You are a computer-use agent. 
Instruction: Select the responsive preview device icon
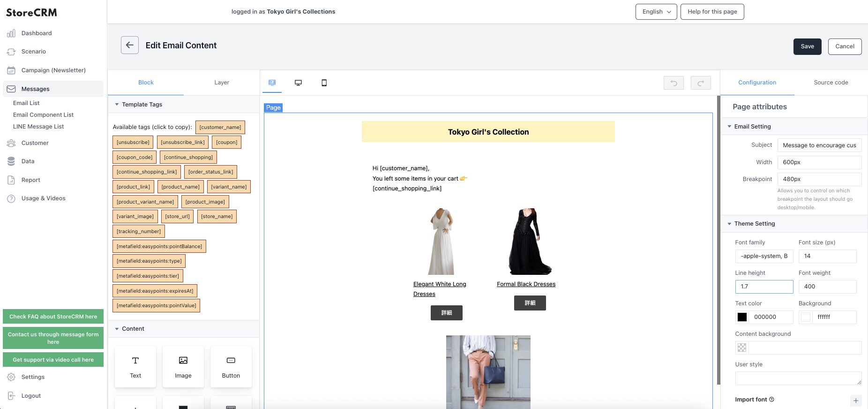pos(272,83)
